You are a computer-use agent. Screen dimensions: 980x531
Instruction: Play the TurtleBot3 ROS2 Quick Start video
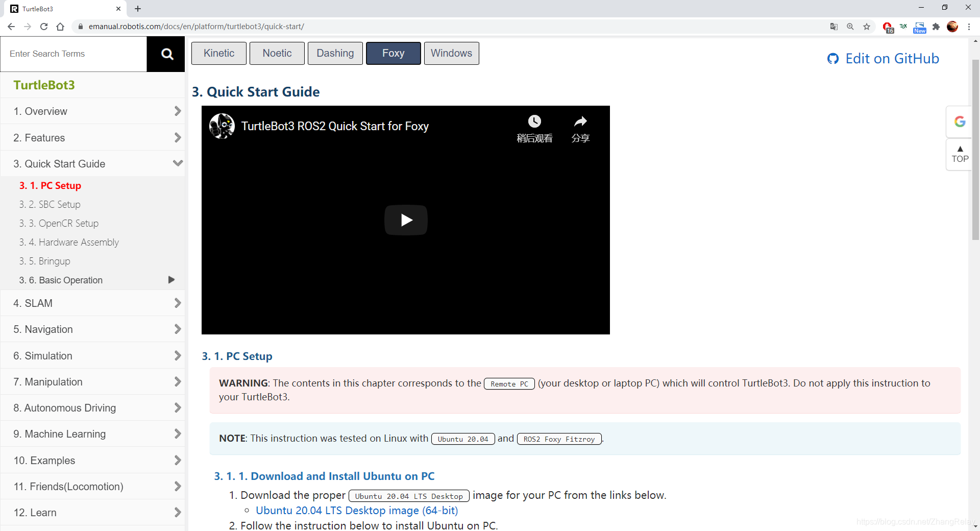click(x=406, y=220)
